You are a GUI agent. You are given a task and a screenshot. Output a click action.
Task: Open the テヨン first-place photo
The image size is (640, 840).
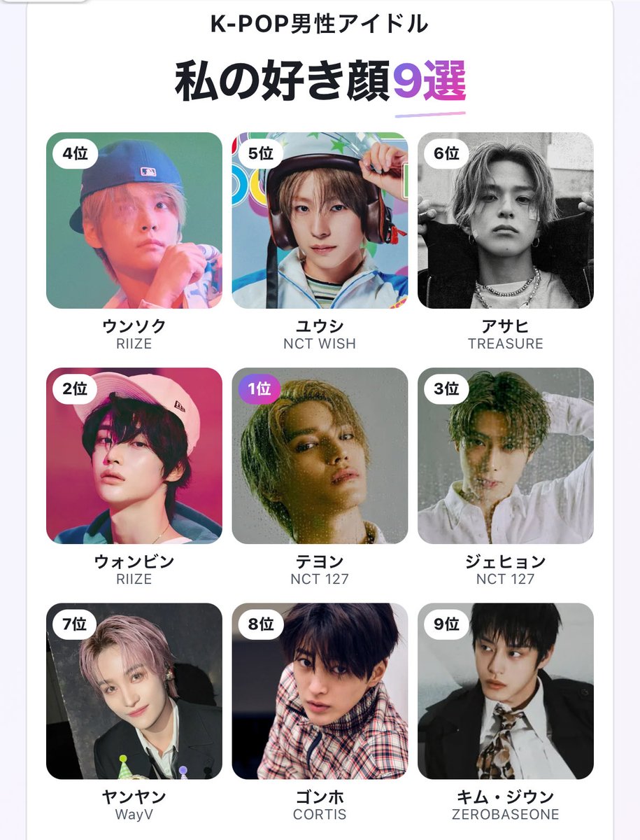tap(320, 456)
